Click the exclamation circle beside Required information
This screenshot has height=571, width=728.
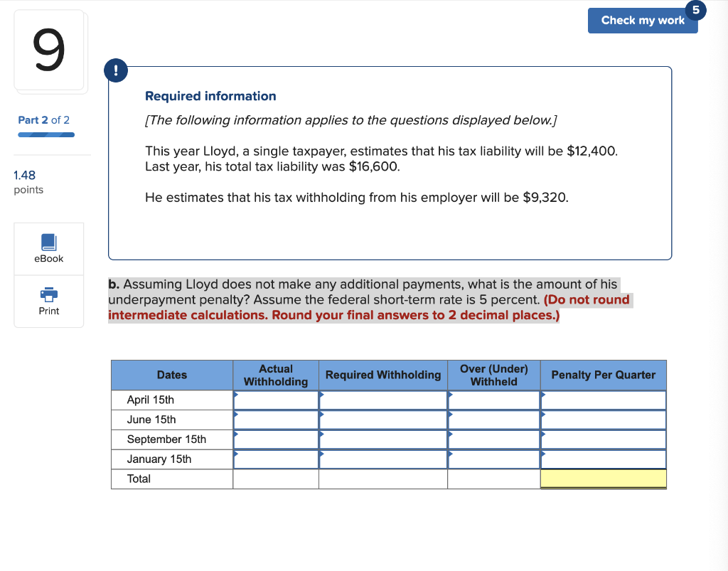[116, 70]
